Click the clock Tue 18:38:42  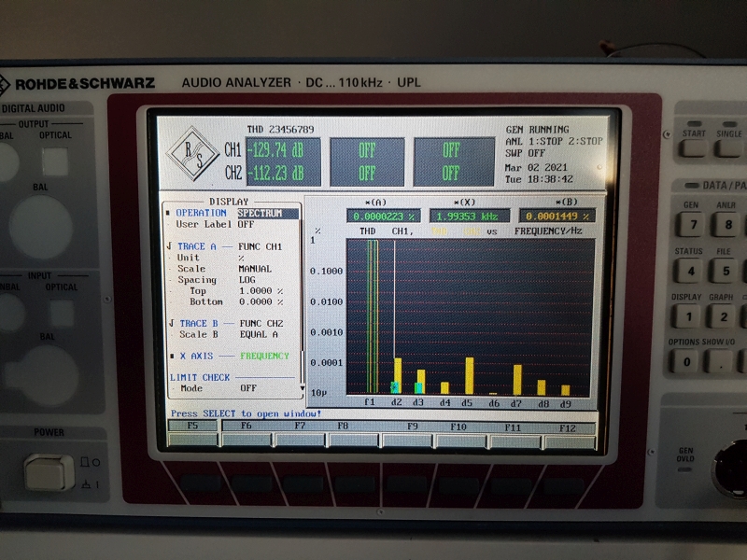(539, 179)
